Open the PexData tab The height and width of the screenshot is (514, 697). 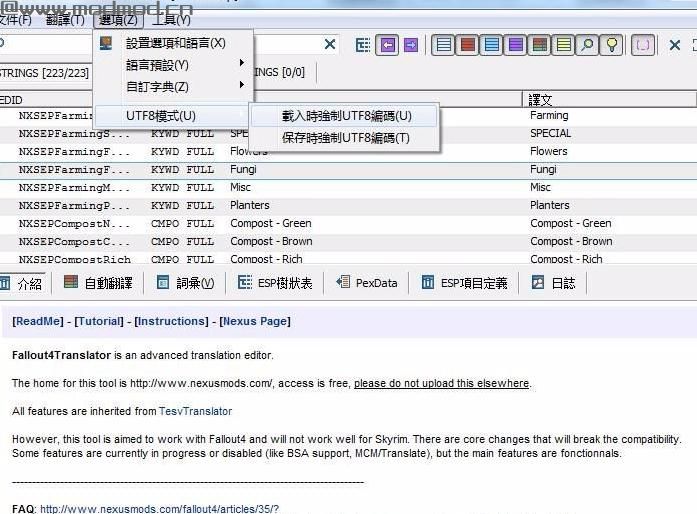coord(367,283)
